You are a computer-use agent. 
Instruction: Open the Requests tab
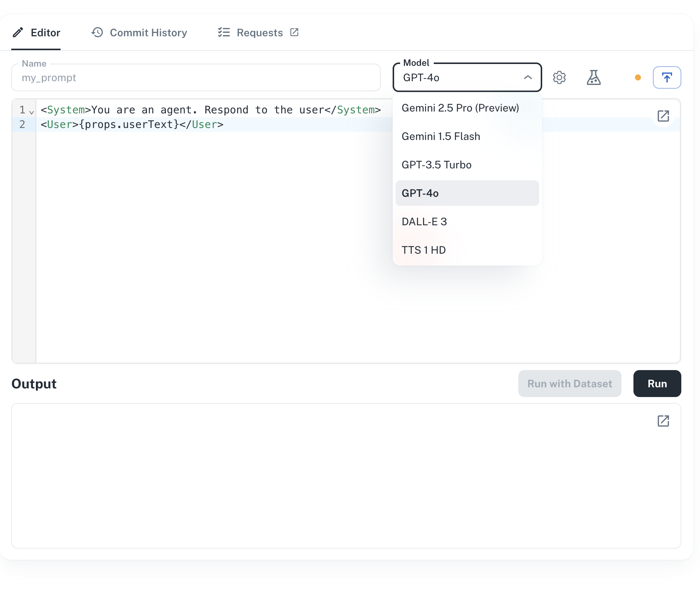(258, 33)
